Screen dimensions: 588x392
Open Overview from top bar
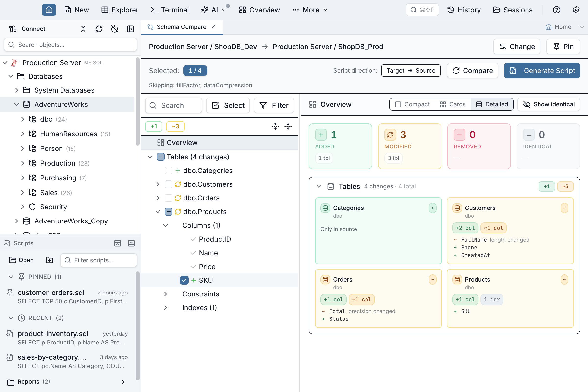point(259,10)
